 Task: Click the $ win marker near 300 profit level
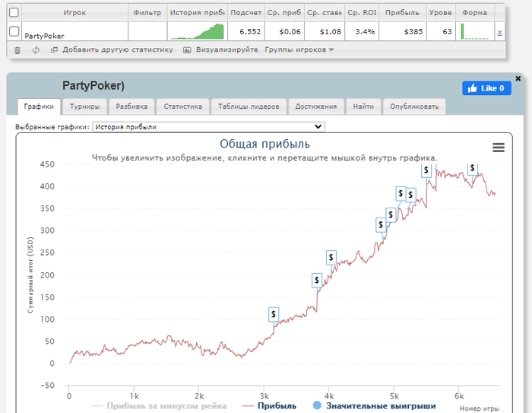381,225
